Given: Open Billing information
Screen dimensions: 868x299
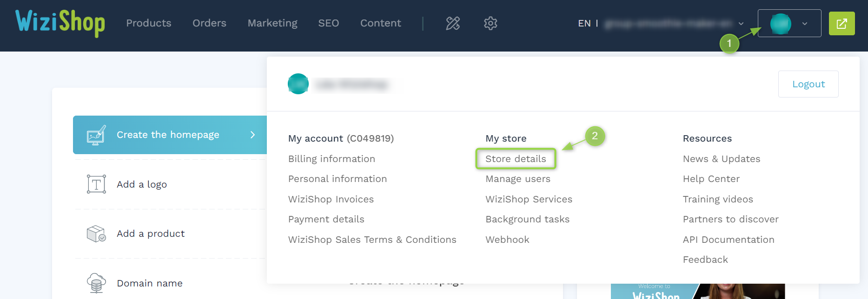Looking at the screenshot, I should tap(331, 159).
